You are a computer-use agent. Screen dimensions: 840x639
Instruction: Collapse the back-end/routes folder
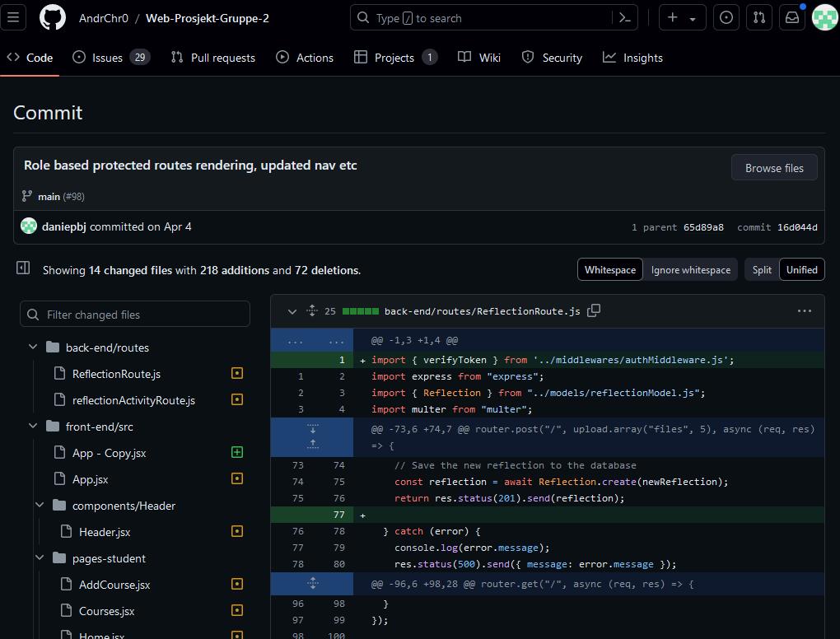33,347
